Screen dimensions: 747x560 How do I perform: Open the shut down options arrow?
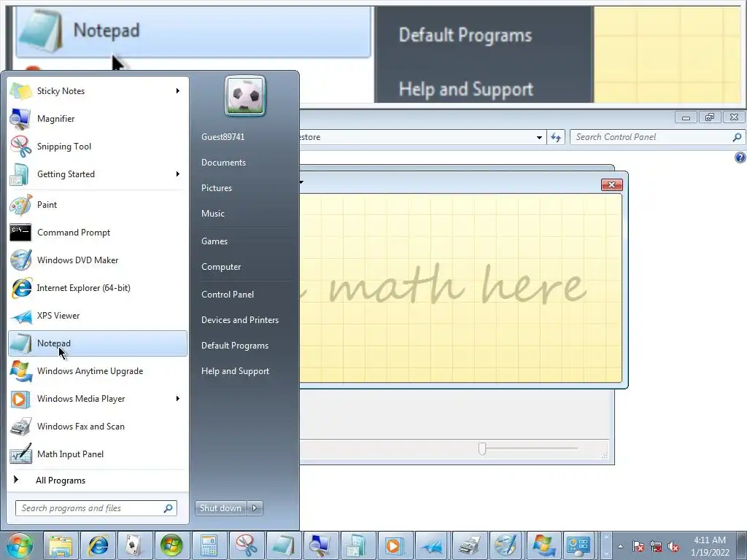(x=255, y=508)
